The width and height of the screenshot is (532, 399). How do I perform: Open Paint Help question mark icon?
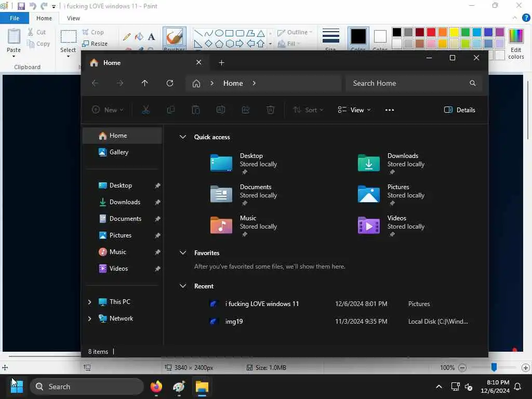click(x=526, y=18)
